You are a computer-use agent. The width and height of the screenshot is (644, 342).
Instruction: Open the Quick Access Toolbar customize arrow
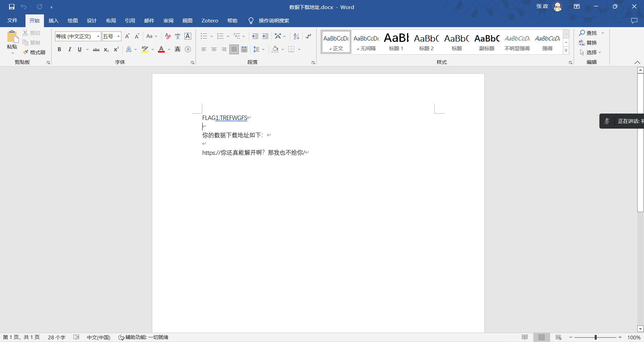pos(51,7)
